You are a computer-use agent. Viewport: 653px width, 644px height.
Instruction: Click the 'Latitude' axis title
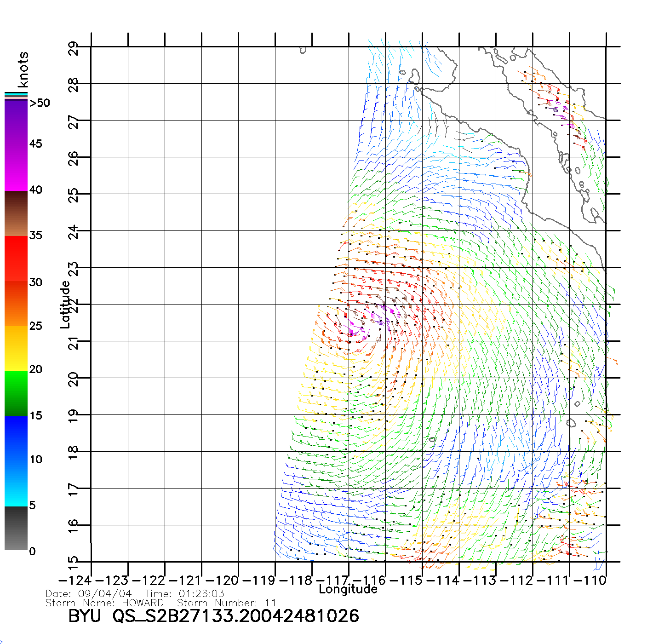(x=65, y=305)
